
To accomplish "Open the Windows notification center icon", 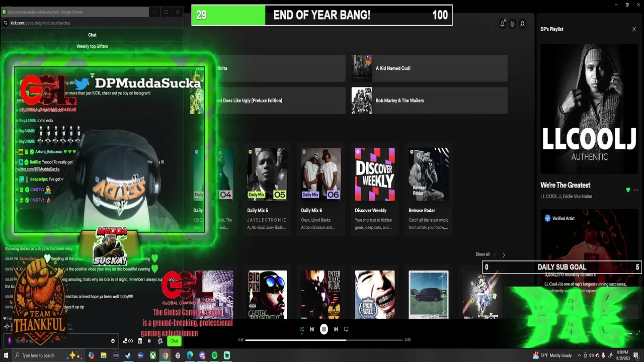I will 636,356.
